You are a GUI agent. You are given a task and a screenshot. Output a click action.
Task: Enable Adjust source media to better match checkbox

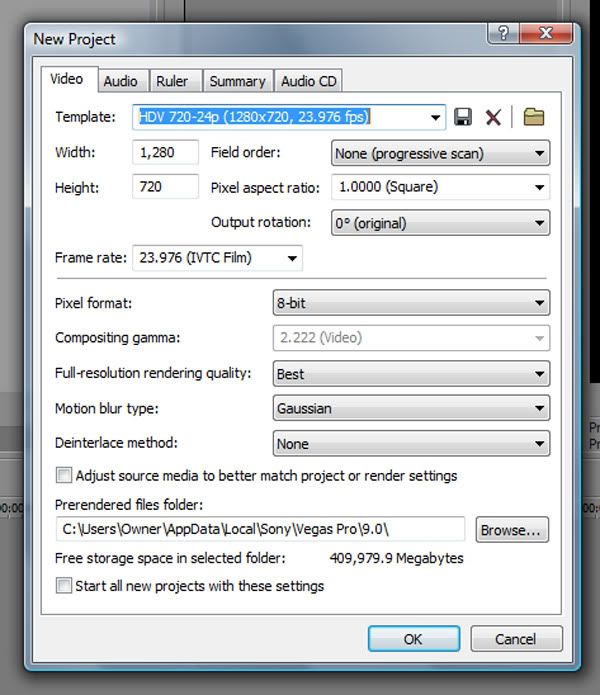pyautogui.click(x=63, y=476)
